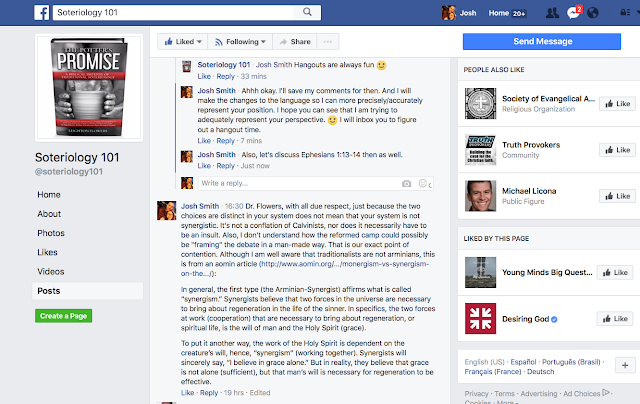This screenshot has width=640, height=404.
Task: Like the Hangouts are always fun comment
Action: (204, 76)
